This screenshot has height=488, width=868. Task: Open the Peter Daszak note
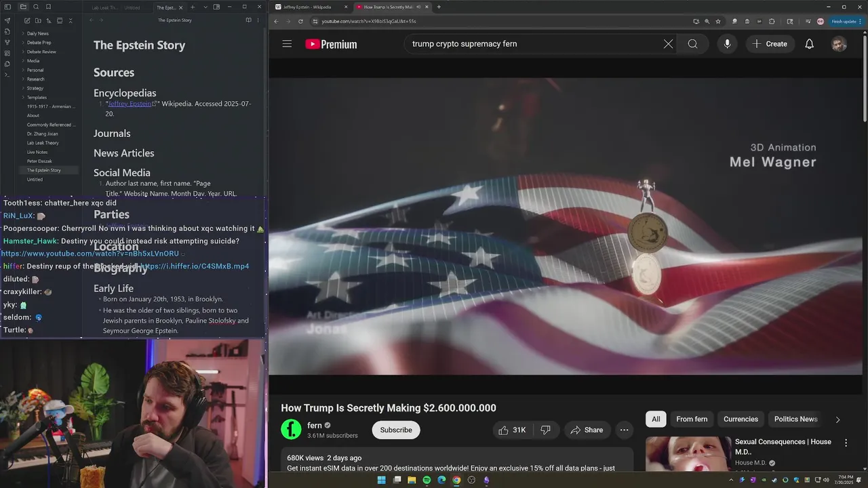(39, 161)
